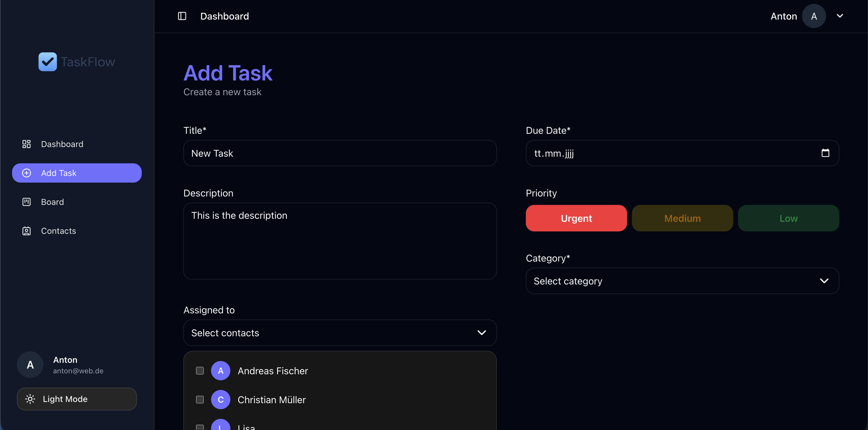Click the TaskFlow checkmark logo
This screenshot has width=868, height=430.
[47, 61]
